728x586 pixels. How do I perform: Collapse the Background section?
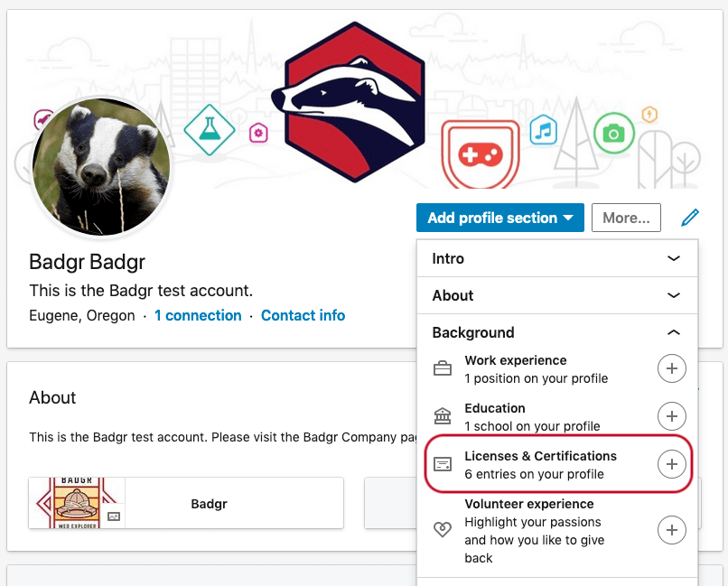pos(674,332)
